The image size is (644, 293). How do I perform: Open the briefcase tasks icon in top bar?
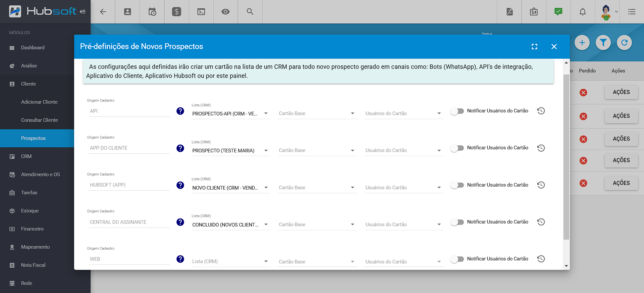pyautogui.click(x=534, y=12)
